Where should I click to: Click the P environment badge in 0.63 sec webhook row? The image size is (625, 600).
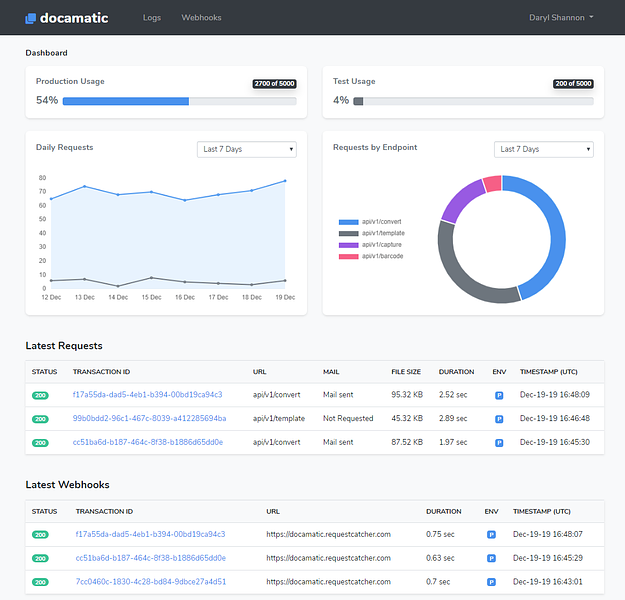click(x=491, y=558)
